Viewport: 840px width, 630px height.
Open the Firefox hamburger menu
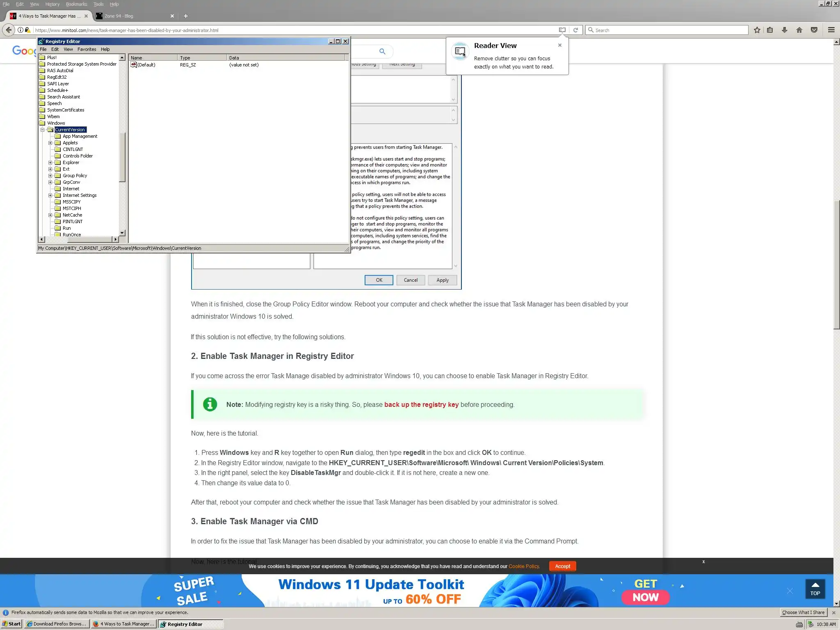(x=831, y=30)
